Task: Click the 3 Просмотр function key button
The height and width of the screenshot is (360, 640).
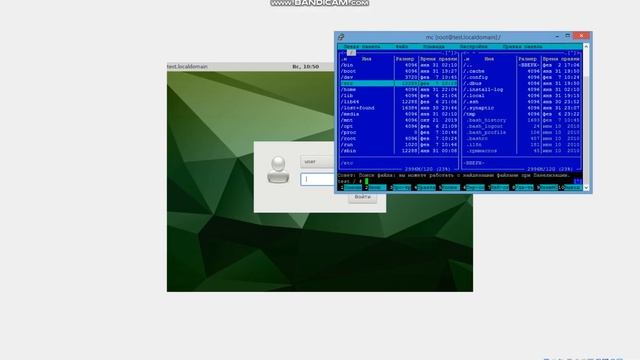Action: coord(400,187)
